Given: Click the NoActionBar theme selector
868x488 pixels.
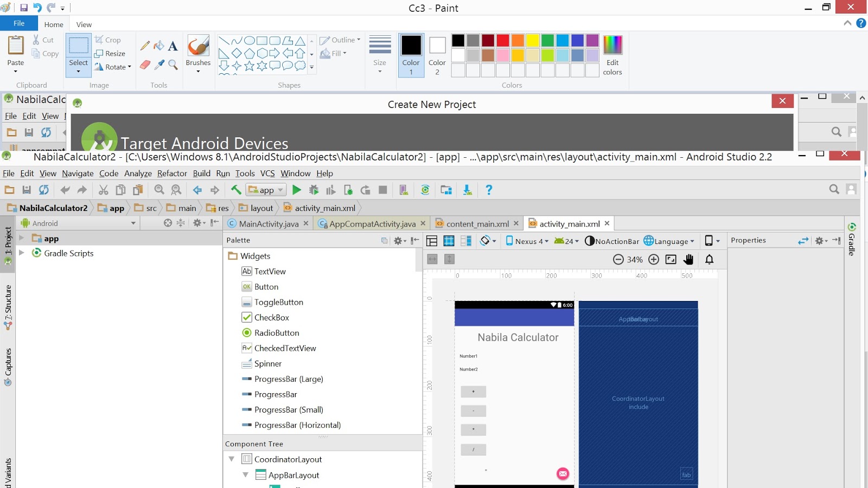Looking at the screenshot, I should (611, 241).
